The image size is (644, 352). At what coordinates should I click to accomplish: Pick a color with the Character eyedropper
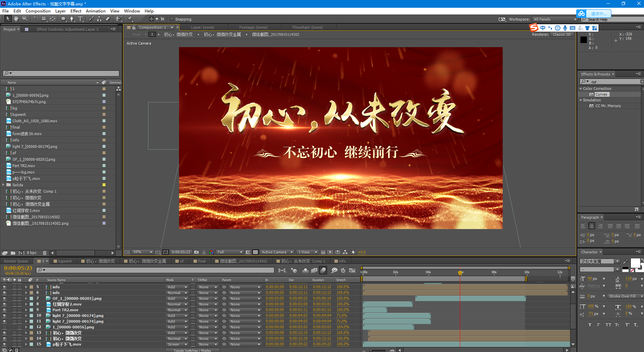(626, 261)
